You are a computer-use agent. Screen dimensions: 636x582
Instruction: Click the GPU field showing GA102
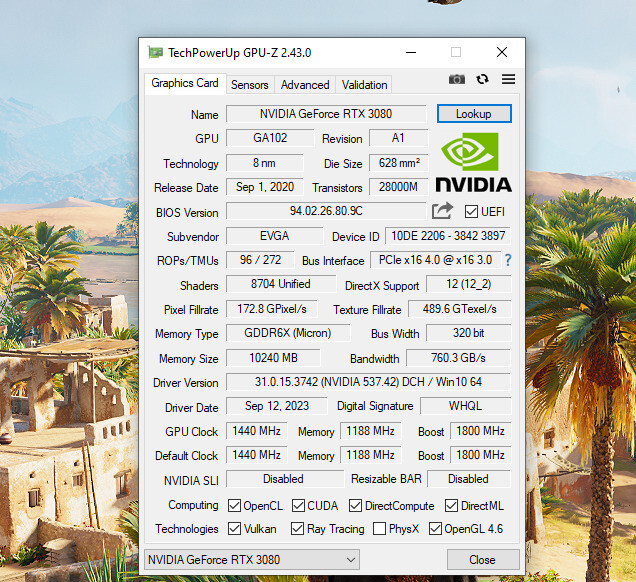tap(270, 138)
